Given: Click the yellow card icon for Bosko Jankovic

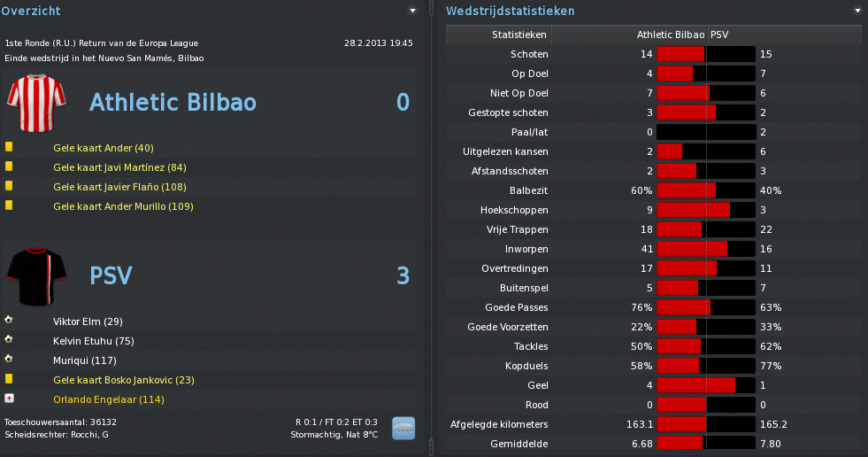Looking at the screenshot, I should [x=9, y=379].
